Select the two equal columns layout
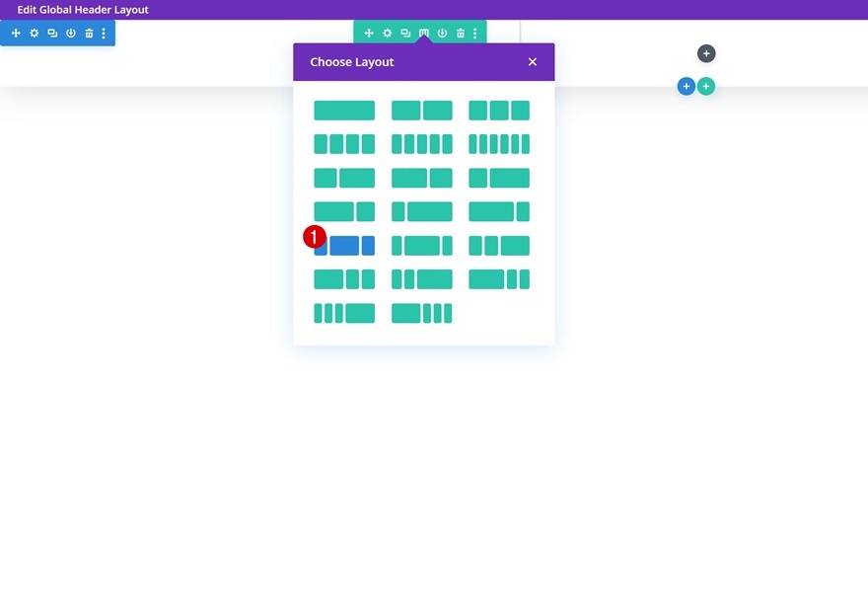Image resolution: width=868 pixels, height=613 pixels. [x=422, y=111]
